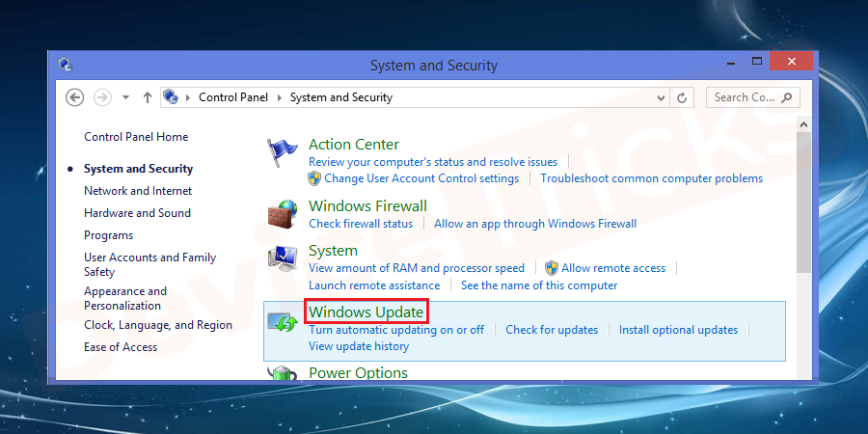
Task: Click the Search Control Panel field
Action: (744, 97)
